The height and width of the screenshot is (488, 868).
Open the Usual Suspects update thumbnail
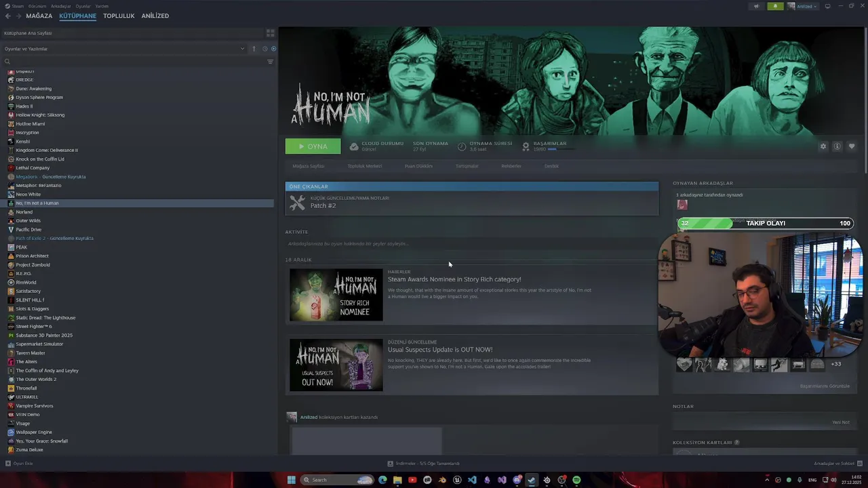click(336, 365)
